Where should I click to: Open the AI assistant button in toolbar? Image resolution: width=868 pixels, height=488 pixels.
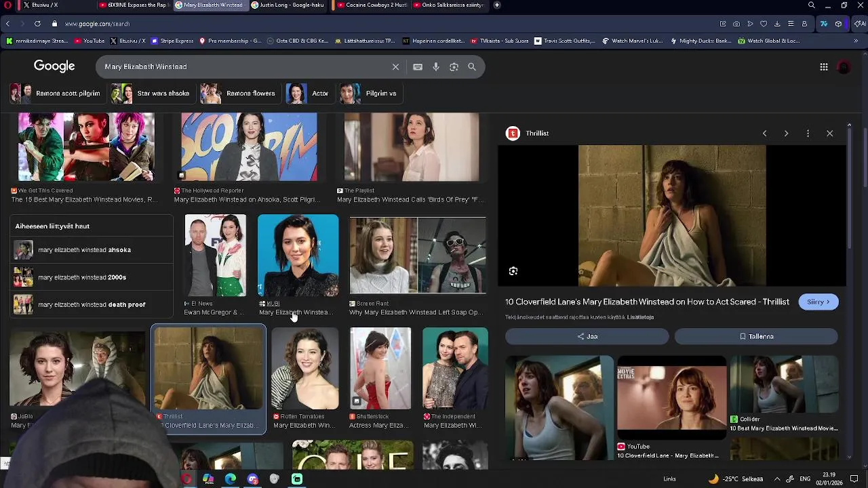(860, 24)
